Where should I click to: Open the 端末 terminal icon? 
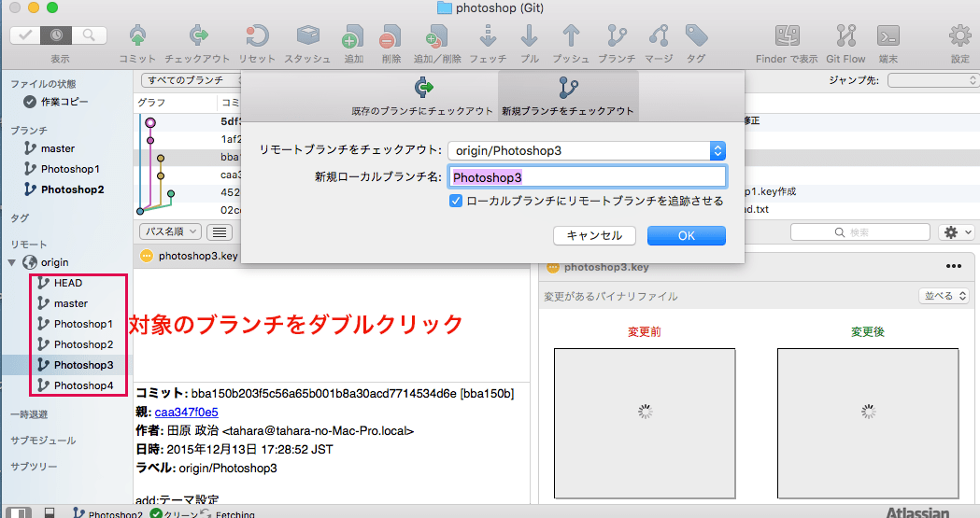(888, 36)
